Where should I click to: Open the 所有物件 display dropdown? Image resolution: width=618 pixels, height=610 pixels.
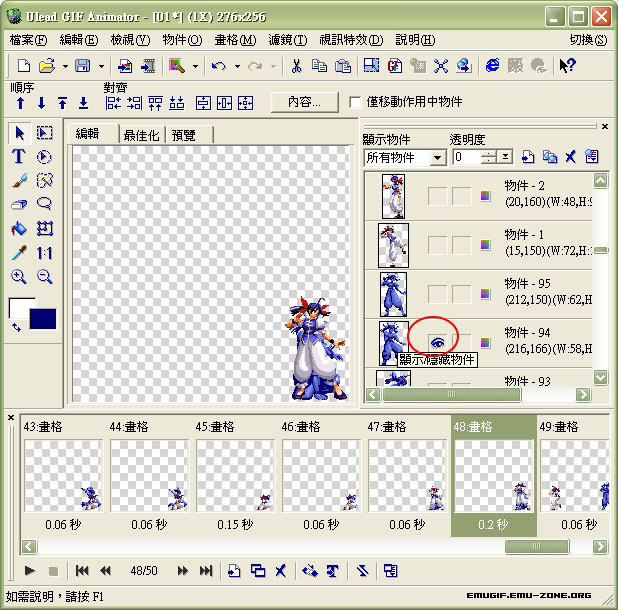pyautogui.click(x=437, y=158)
